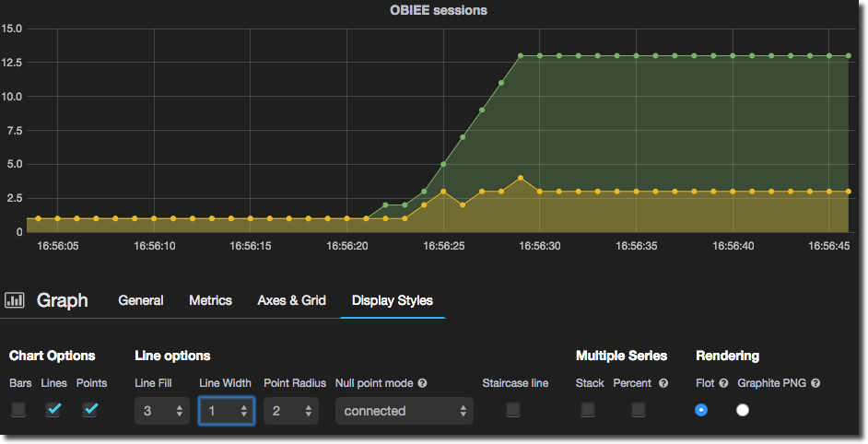Switch to the General tab

pyautogui.click(x=141, y=300)
